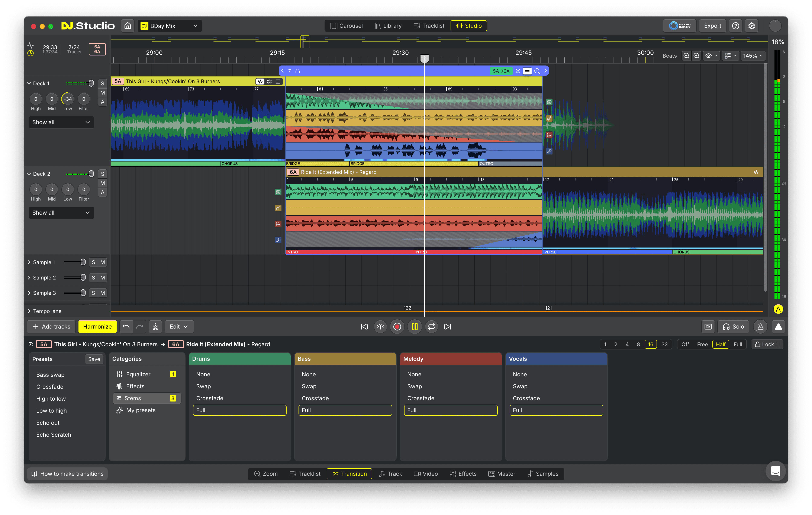Skip to the next transition
Image resolution: width=812 pixels, height=515 pixels.
point(448,327)
